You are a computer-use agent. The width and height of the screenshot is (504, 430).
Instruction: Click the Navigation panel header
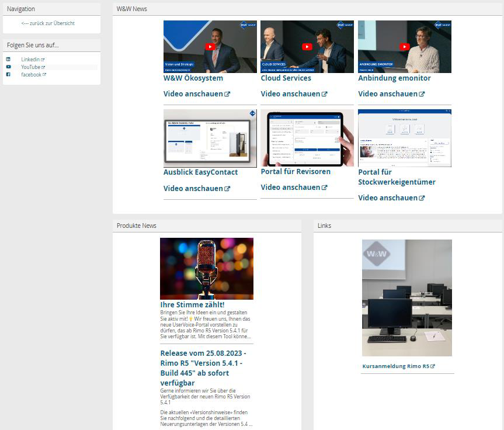click(x=51, y=9)
